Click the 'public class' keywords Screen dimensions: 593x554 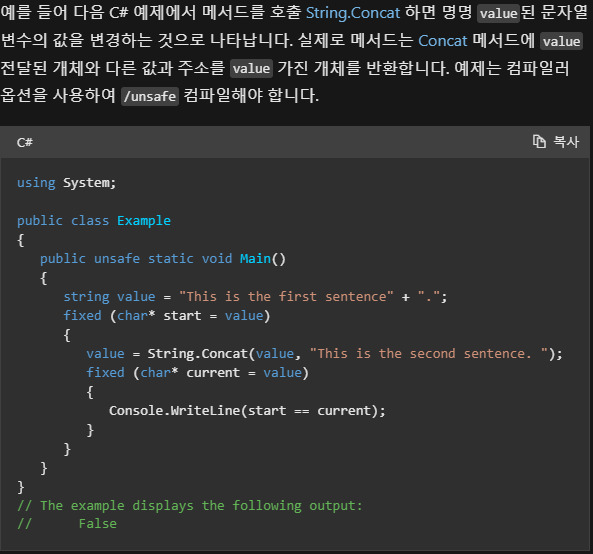[63, 220]
